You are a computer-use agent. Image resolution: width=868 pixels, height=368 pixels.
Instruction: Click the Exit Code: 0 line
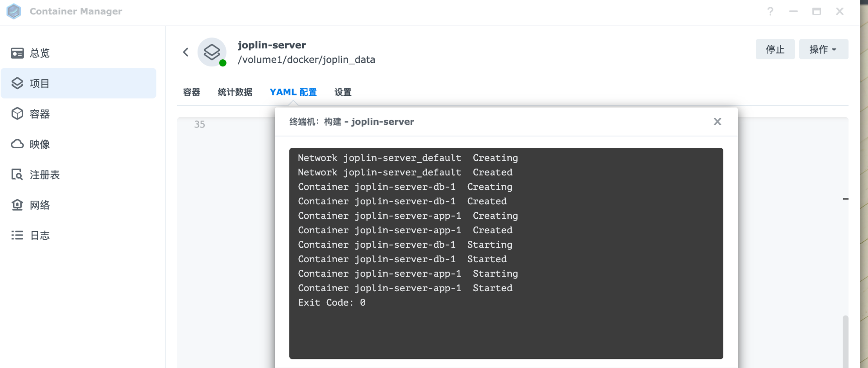(332, 302)
